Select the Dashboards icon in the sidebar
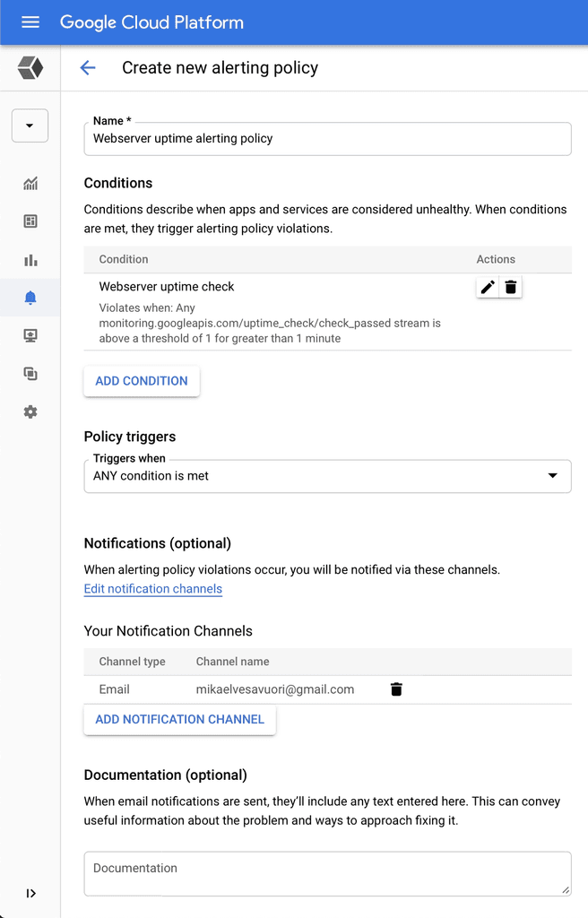588x918 pixels. click(30, 221)
